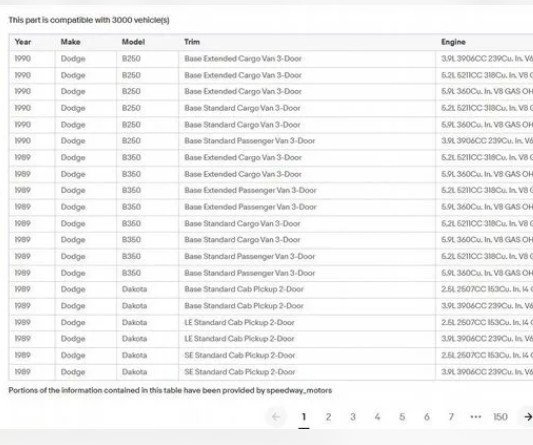Click the Year column header
Image resolution: width=533 pixels, height=445 pixels.
point(23,42)
